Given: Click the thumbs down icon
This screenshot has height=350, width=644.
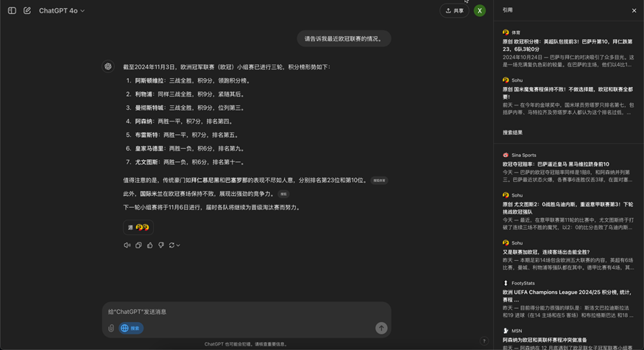Looking at the screenshot, I should pyautogui.click(x=161, y=245).
